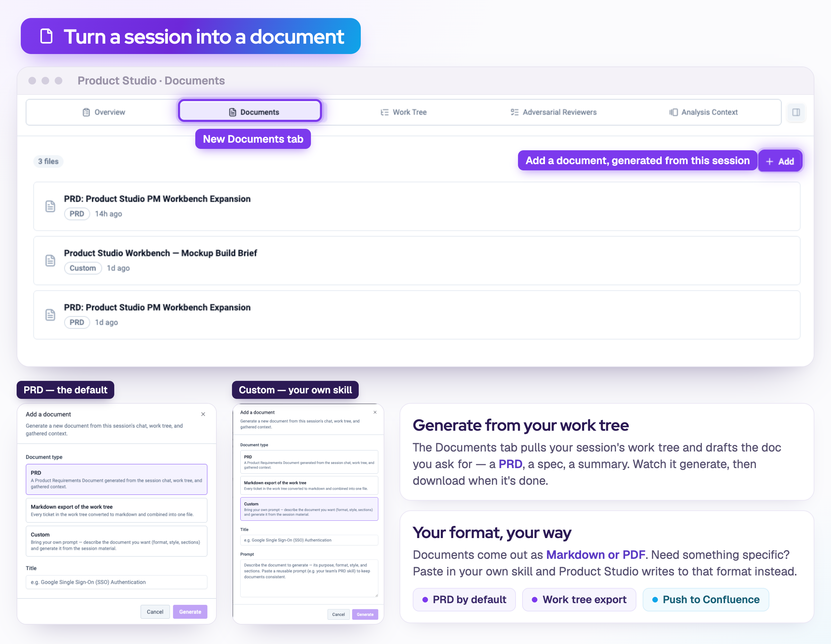Click the Title field in PRD default dialog
The height and width of the screenshot is (644, 831).
116,582
